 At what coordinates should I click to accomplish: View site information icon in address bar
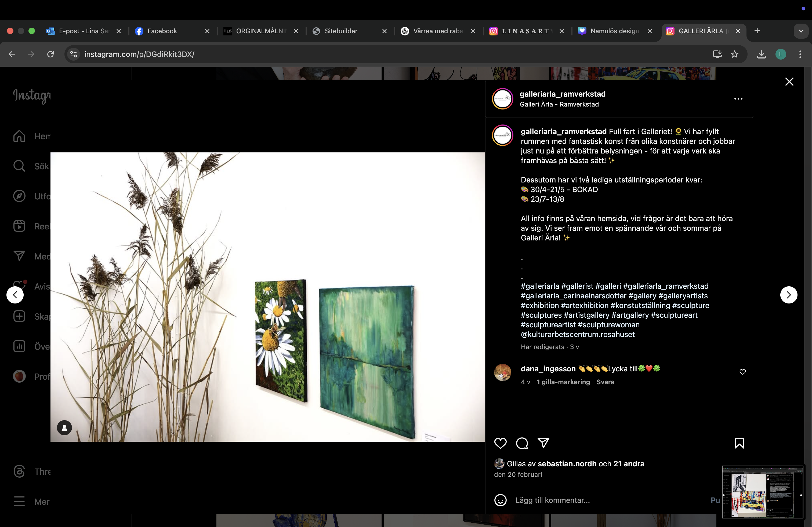coord(73,54)
